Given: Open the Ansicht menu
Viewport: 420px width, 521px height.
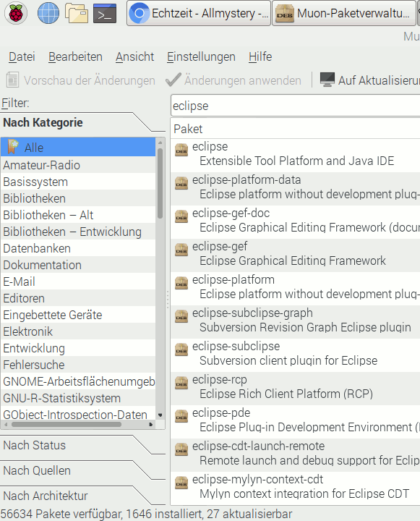Looking at the screenshot, I should pyautogui.click(x=134, y=57).
